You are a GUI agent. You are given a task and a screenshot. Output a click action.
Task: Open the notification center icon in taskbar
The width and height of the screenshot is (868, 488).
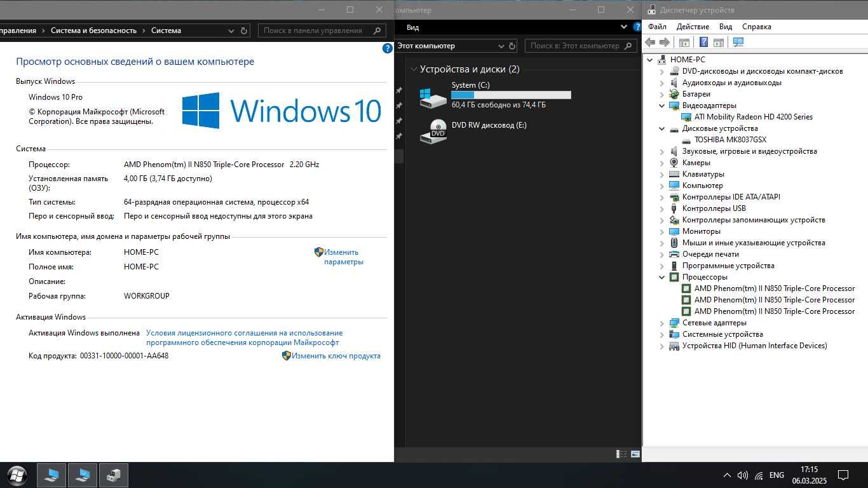(x=843, y=475)
